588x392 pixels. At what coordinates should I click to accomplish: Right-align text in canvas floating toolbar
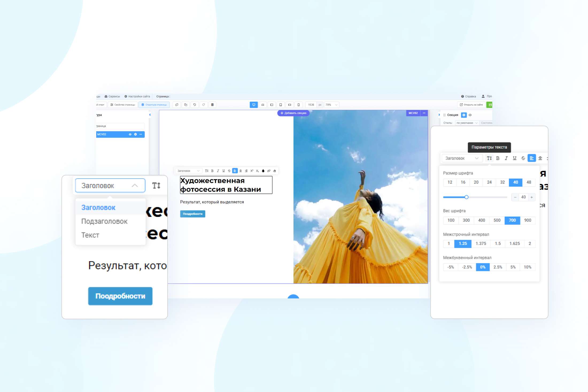246,171
